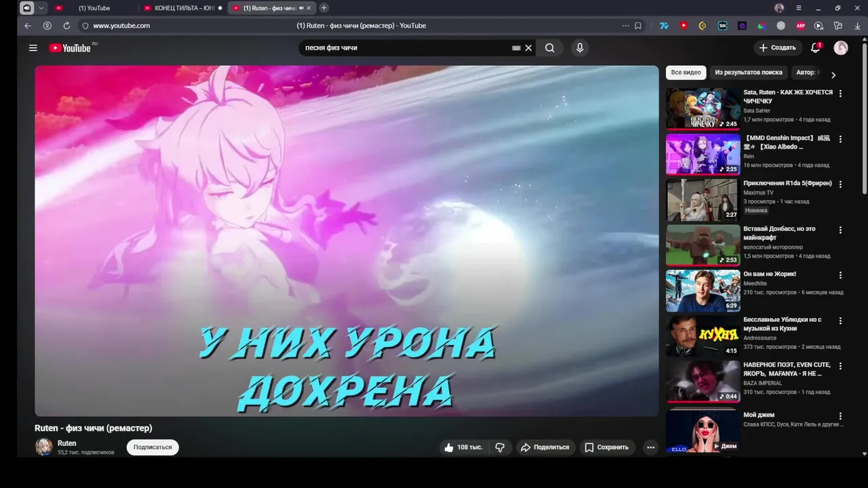The image size is (868, 488).
Task: Go back in browser history
Action: tap(27, 26)
